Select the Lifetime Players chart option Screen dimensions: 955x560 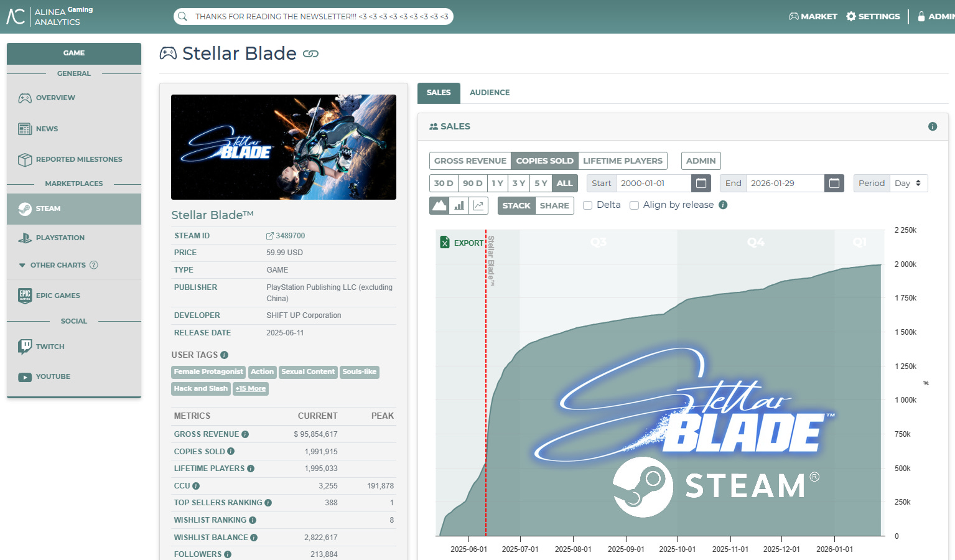(x=623, y=161)
